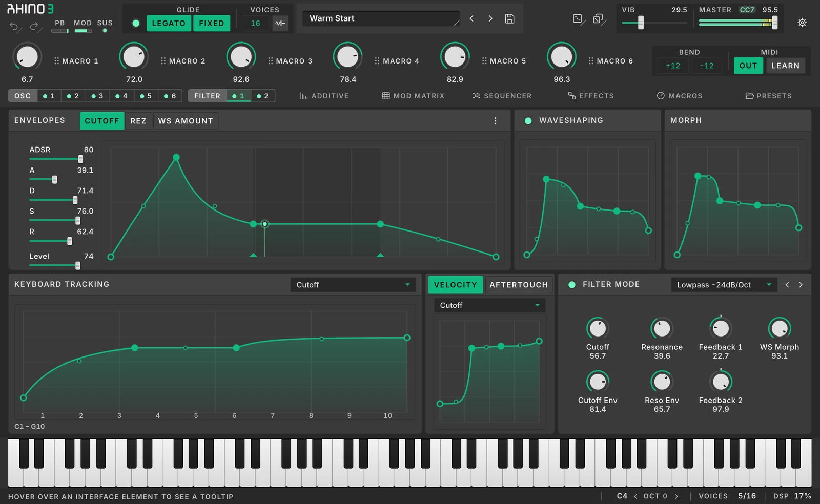Click the Warm Start preset name field
The height and width of the screenshot is (504, 820).
point(381,18)
